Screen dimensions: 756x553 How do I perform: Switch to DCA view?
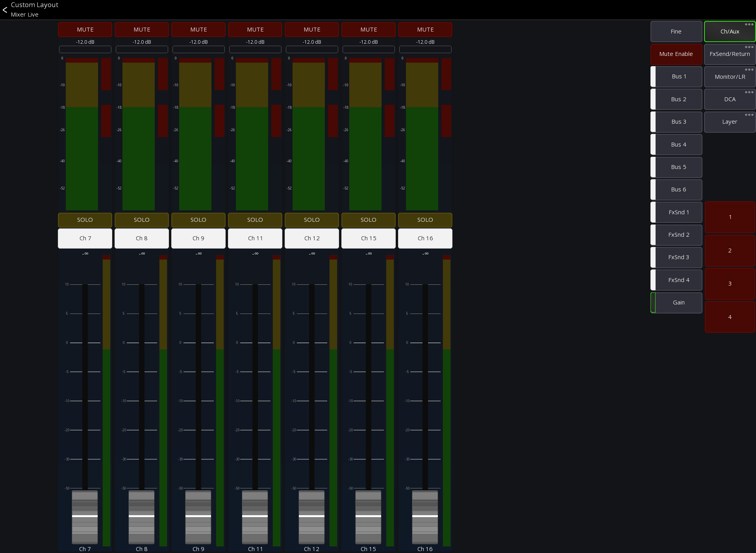[730, 99]
